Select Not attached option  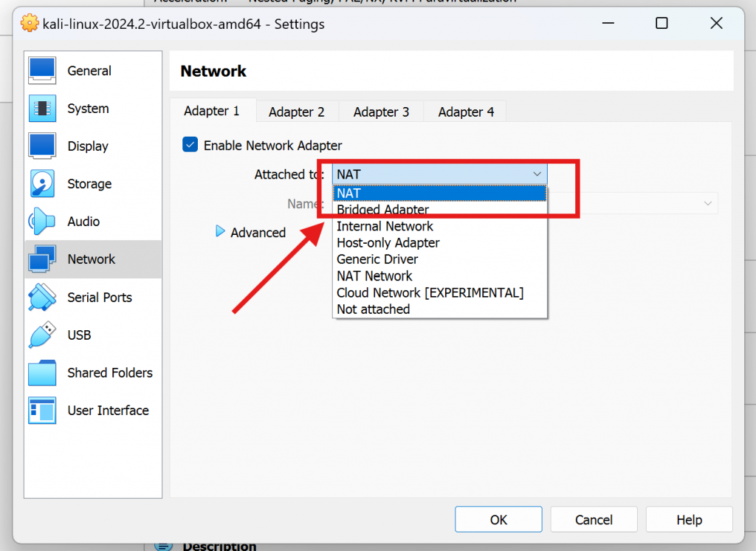[373, 309]
